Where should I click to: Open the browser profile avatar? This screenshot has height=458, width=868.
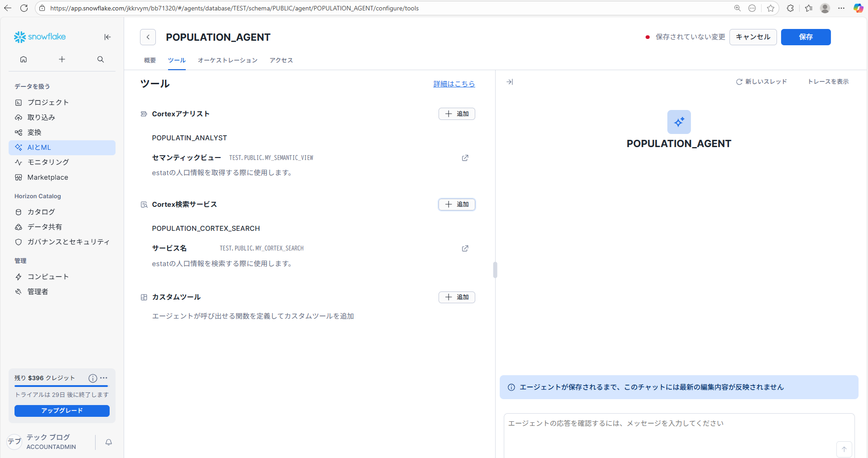(825, 8)
